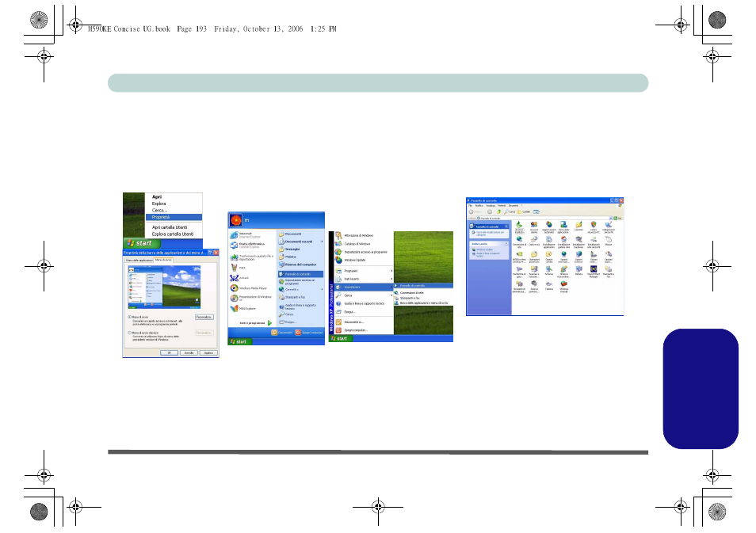Select the 'Menu di avvio' radio button
The height and width of the screenshot is (533, 756).
coord(130,316)
